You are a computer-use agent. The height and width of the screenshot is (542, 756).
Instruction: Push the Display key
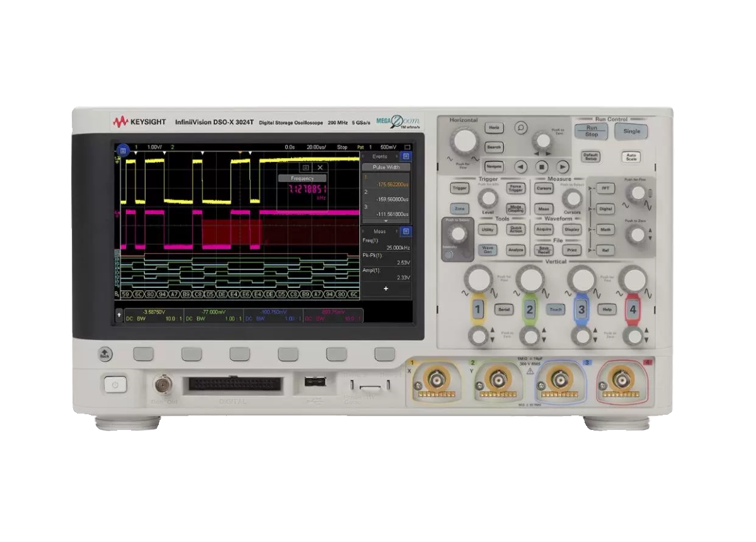572,230
